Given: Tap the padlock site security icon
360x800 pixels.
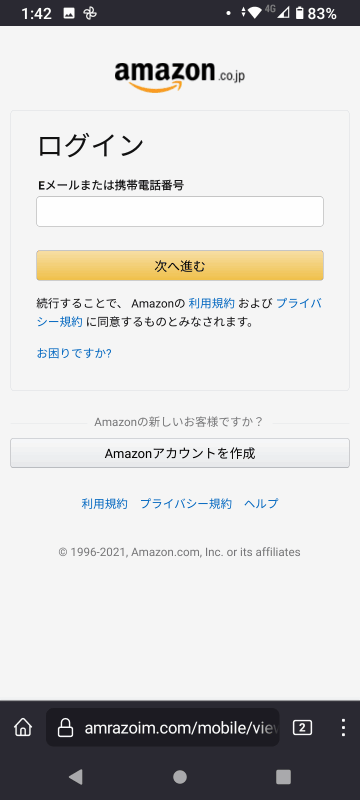Looking at the screenshot, I should pyautogui.click(x=65, y=728).
